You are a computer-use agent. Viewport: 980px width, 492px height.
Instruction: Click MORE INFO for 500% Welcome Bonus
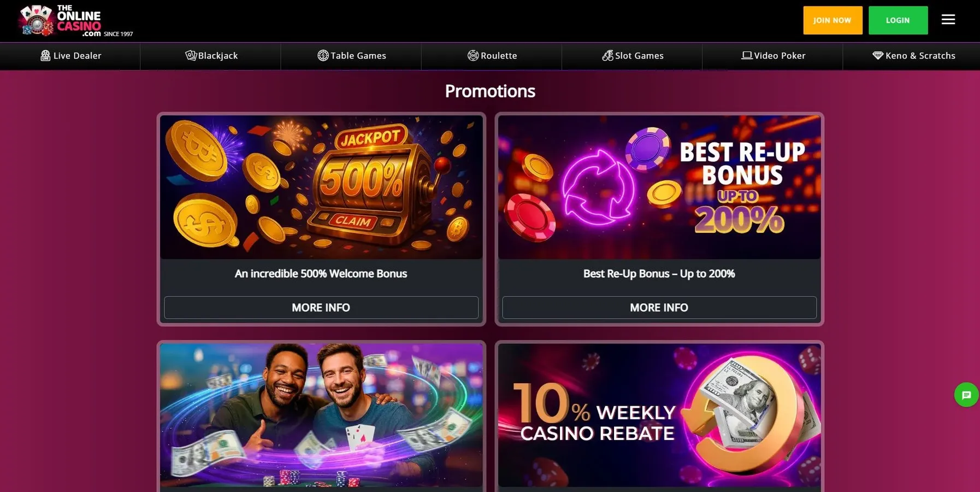321,308
